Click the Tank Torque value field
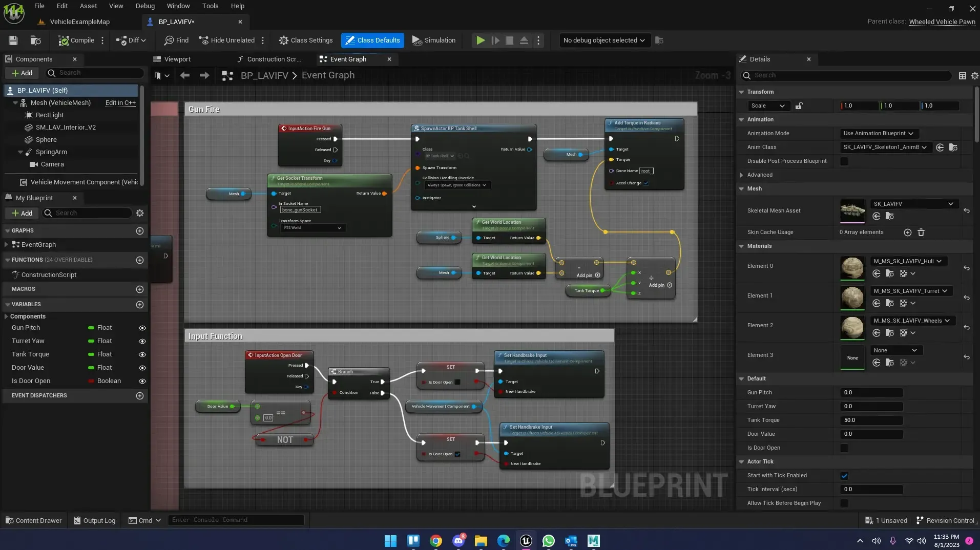This screenshot has width=980, height=550. [x=871, y=420]
